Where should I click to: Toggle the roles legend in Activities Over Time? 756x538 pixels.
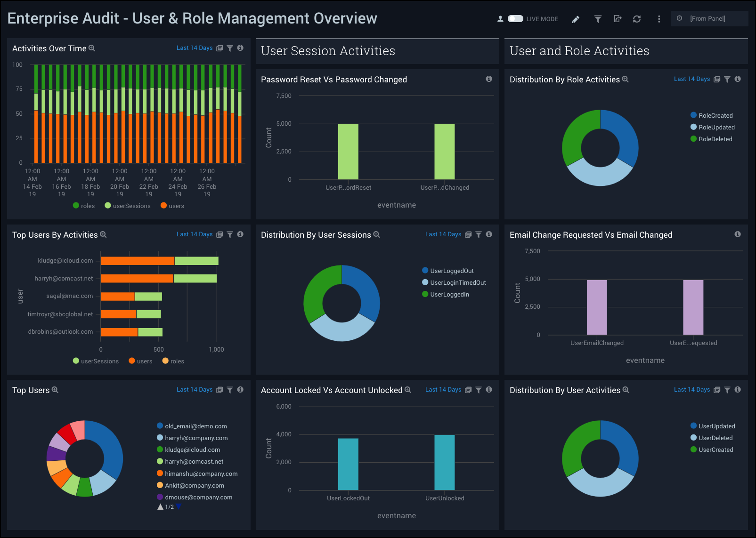[x=84, y=206]
